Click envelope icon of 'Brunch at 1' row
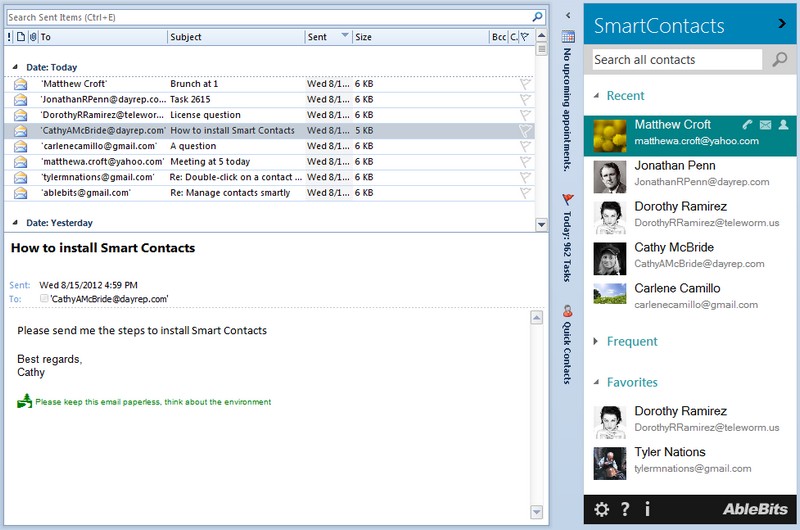Screen dimensions: 800x530 (x=20, y=84)
